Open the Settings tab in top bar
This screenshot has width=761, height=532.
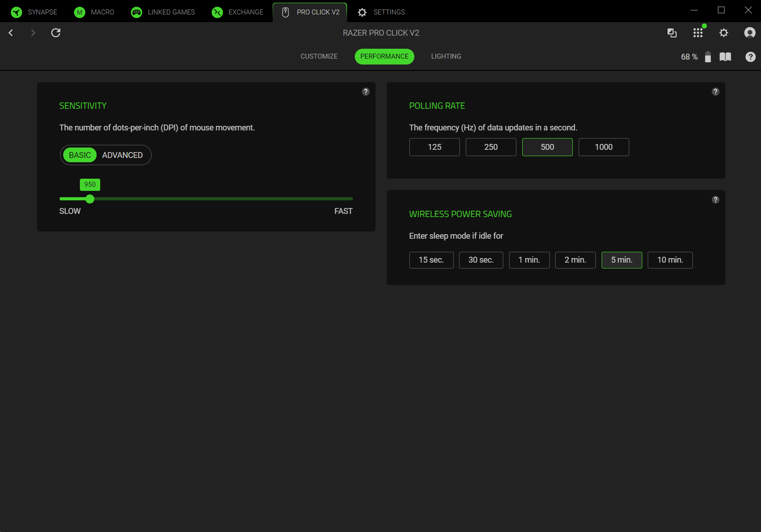click(x=381, y=12)
